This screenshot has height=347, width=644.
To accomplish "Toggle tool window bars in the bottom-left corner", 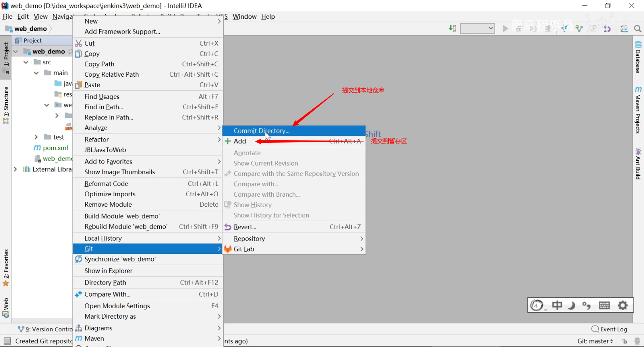I will point(7,341).
